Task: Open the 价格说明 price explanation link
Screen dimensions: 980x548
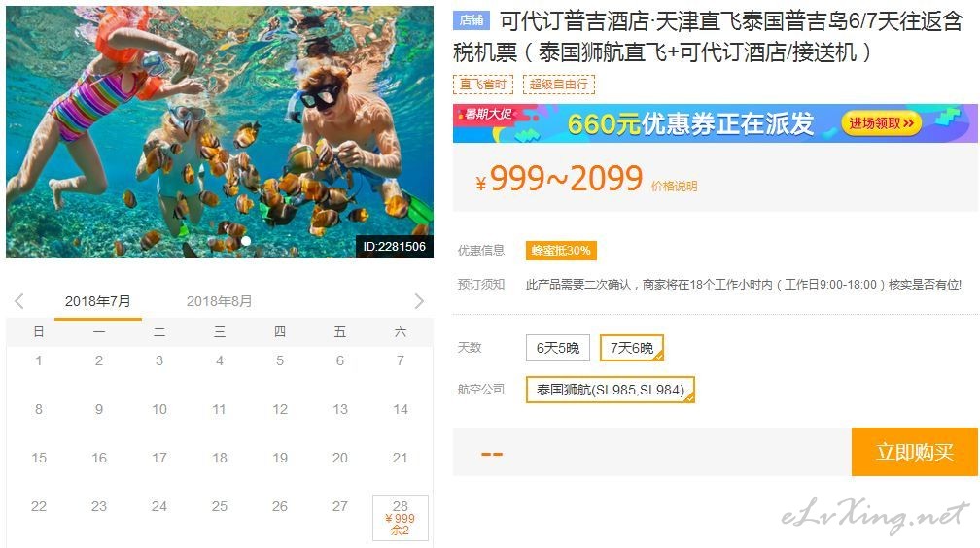Action: click(674, 186)
